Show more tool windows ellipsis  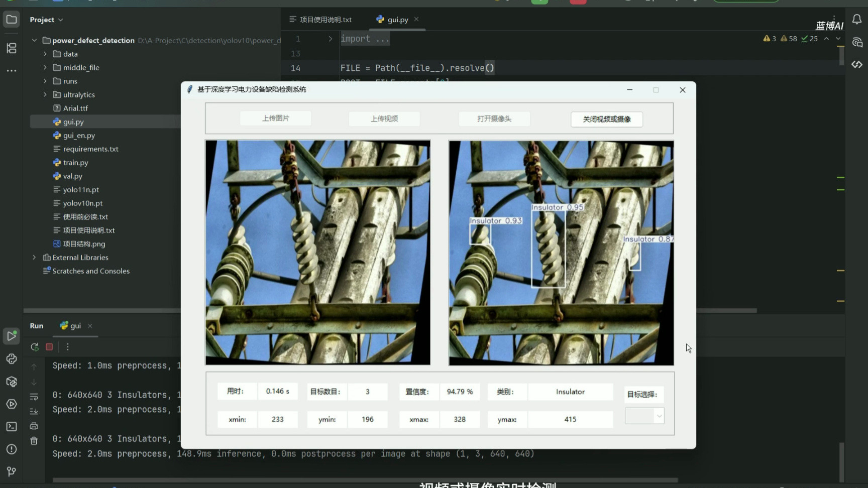(11, 71)
